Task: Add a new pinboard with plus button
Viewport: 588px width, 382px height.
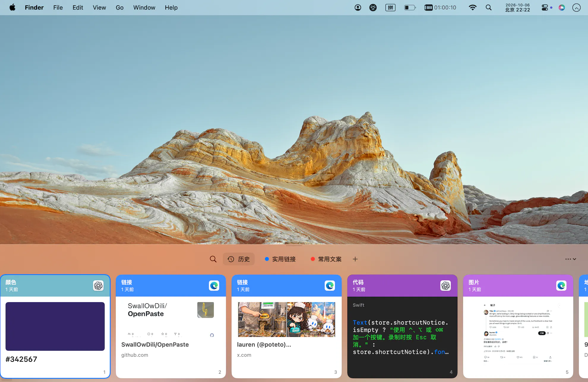Action: click(355, 259)
